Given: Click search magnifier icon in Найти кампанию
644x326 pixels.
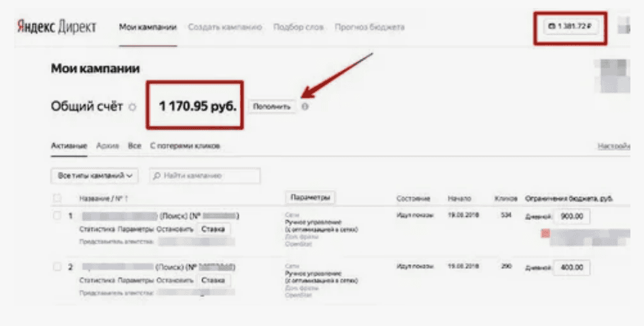Looking at the screenshot, I should pyautogui.click(x=156, y=176).
